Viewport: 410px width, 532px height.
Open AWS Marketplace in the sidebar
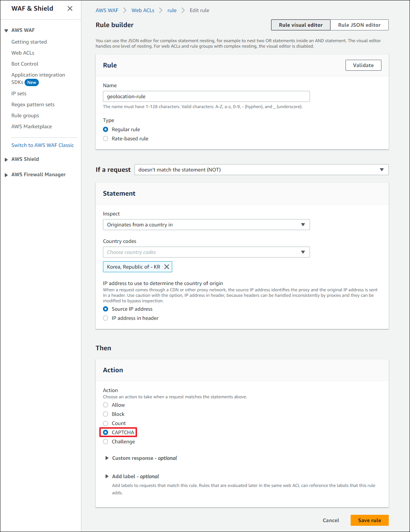tap(32, 126)
